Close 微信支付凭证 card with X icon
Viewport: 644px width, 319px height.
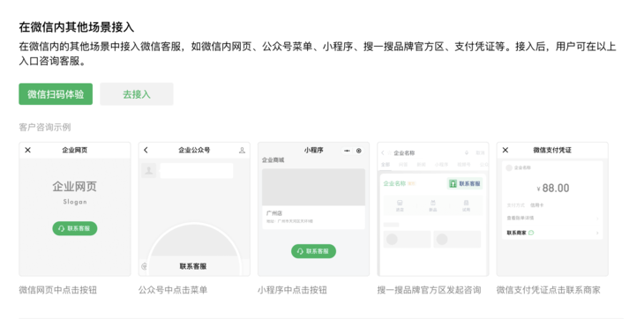pyautogui.click(x=505, y=150)
